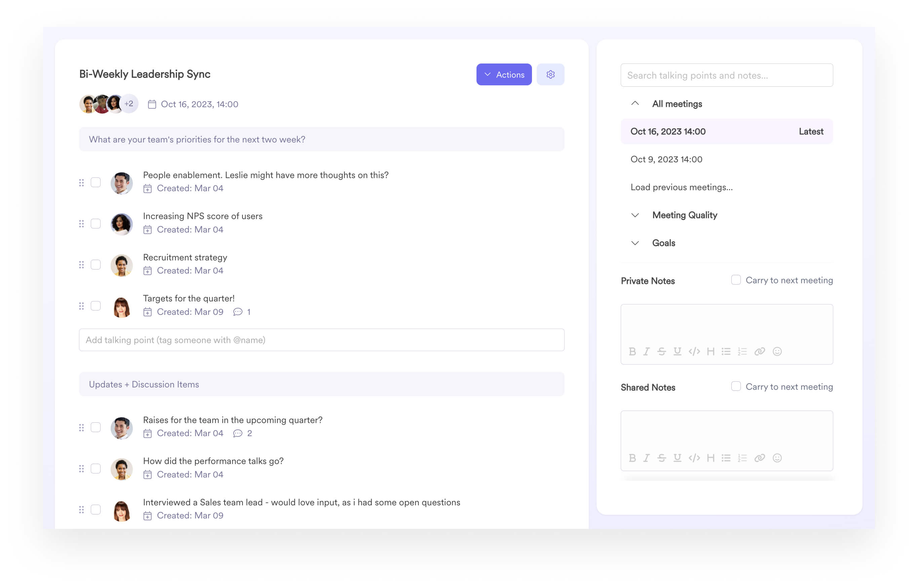Click the team's priorities section header

(x=322, y=139)
